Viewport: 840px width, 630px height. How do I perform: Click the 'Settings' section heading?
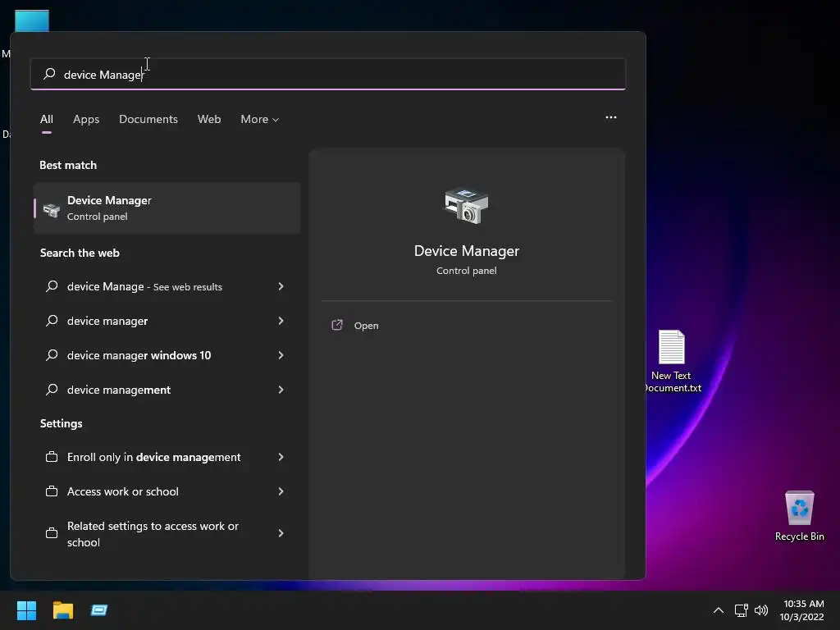coord(61,423)
